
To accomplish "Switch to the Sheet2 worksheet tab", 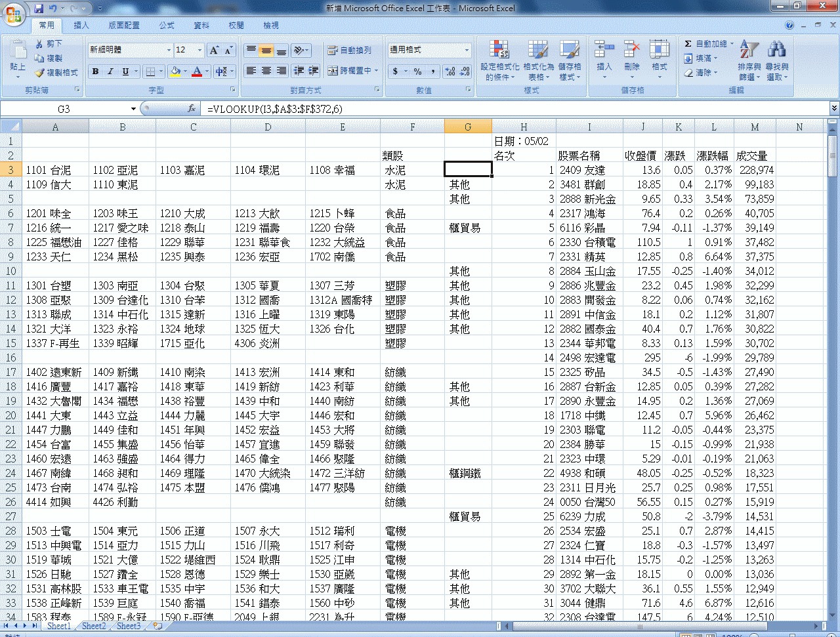I will pos(93,626).
